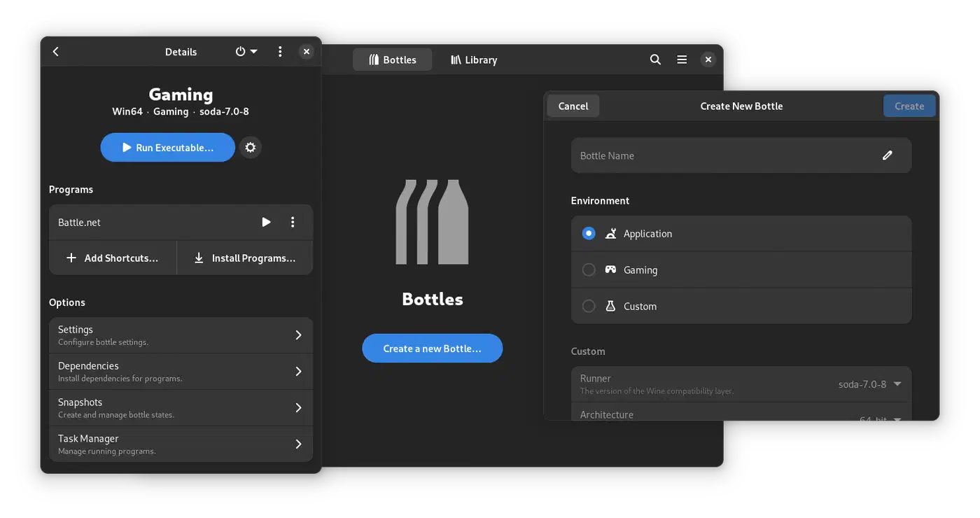Click the Custom flask icon
Viewport: 980px width, 518px height.
(610, 306)
